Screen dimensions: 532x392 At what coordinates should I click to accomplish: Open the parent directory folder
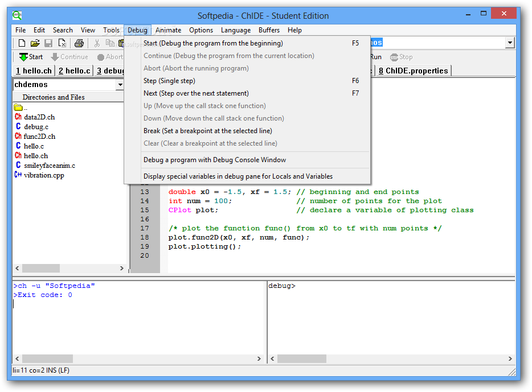(19, 108)
